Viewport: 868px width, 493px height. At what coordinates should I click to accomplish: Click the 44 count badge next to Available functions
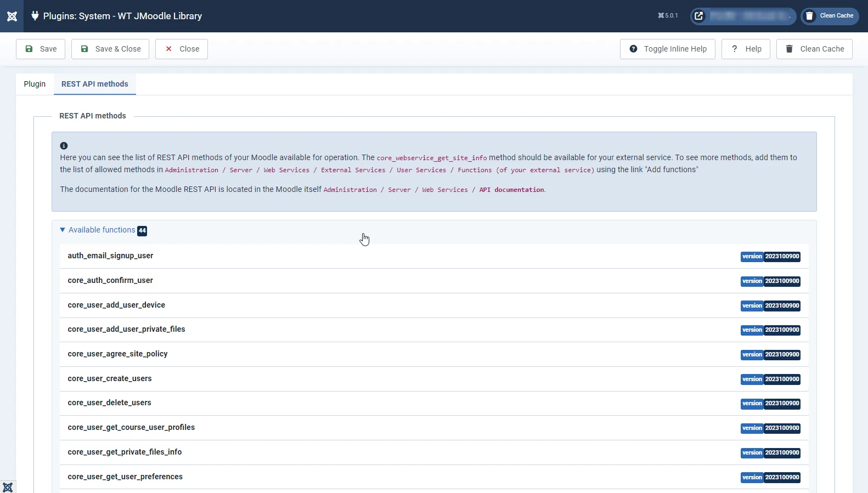[x=142, y=230]
